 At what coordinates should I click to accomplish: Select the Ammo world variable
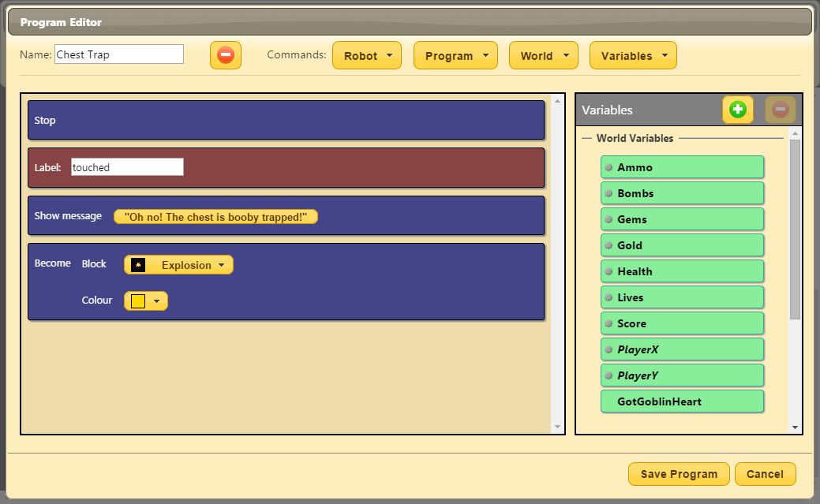(683, 167)
